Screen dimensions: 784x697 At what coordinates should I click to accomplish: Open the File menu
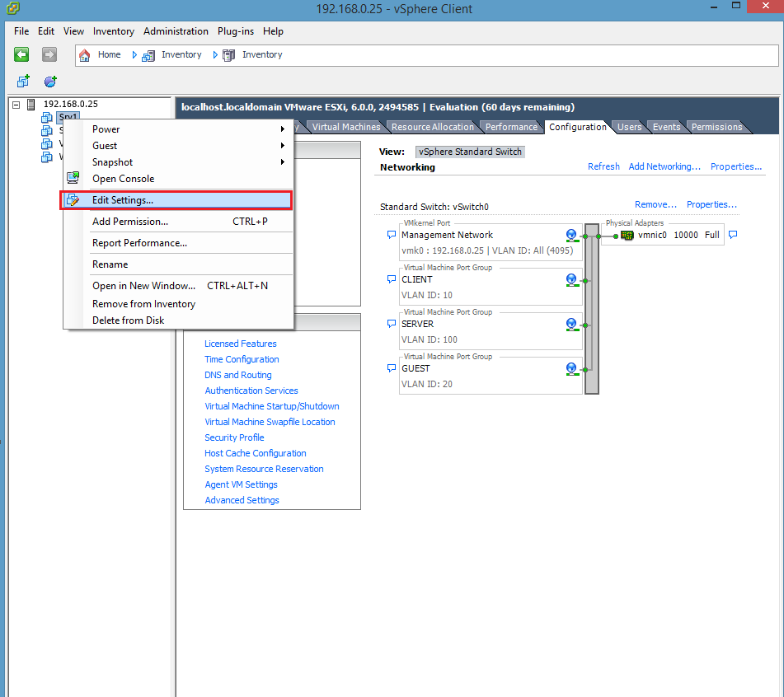tap(21, 31)
